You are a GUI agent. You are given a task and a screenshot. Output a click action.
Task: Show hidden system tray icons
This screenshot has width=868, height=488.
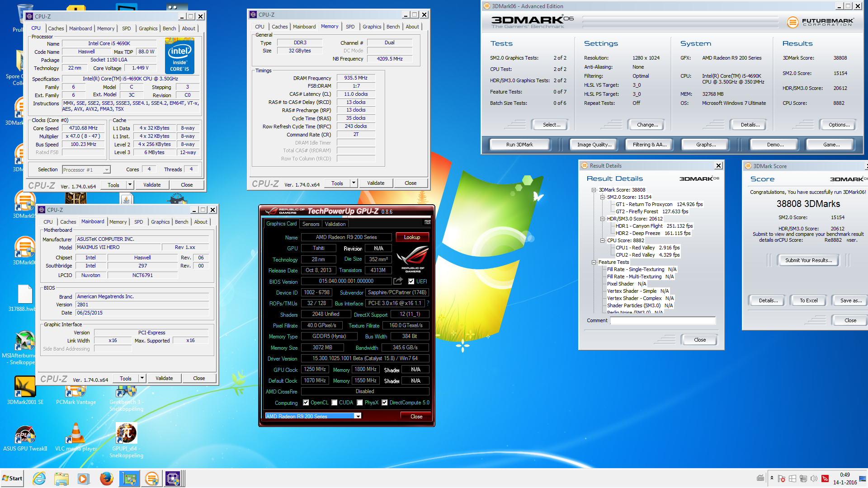pyautogui.click(x=772, y=478)
